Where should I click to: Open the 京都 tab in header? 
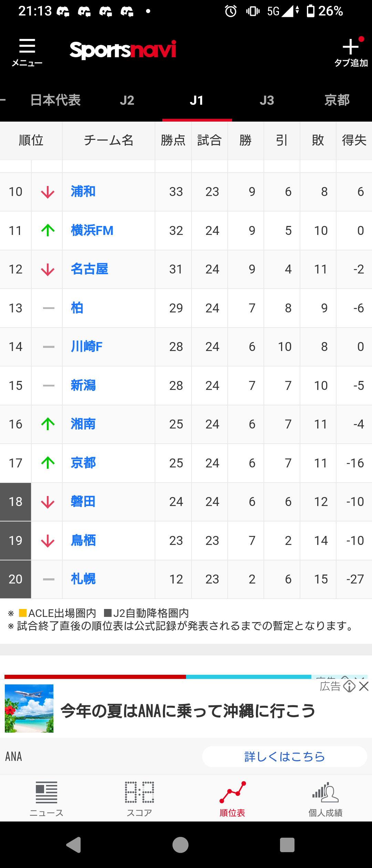click(x=337, y=100)
